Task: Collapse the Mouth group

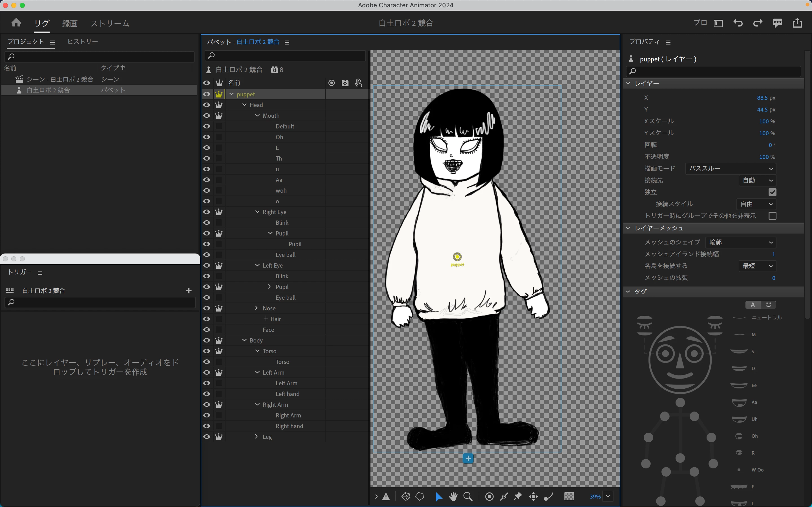Action: pyautogui.click(x=257, y=116)
